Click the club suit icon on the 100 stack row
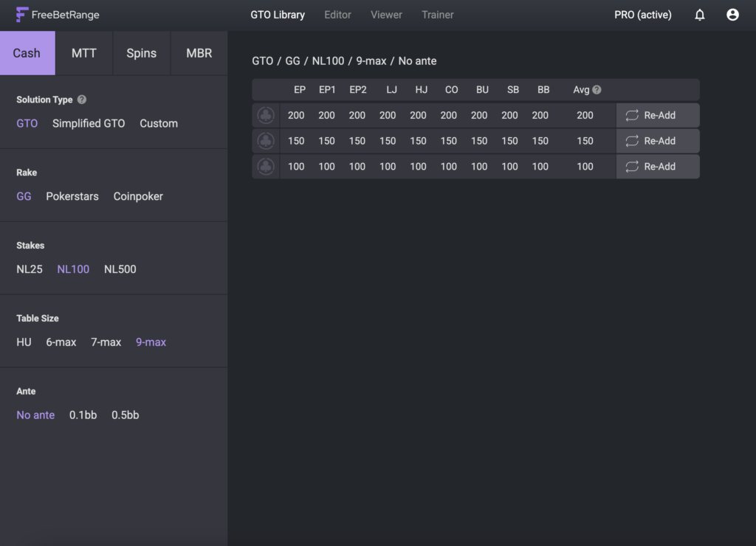 (x=265, y=166)
